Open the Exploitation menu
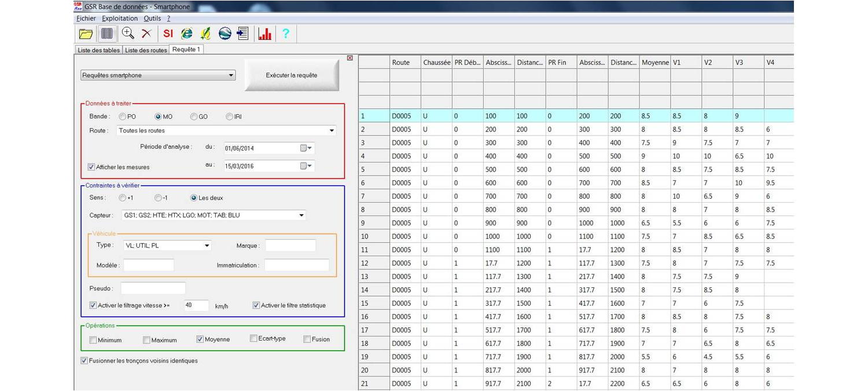The image size is (868, 391). click(120, 19)
